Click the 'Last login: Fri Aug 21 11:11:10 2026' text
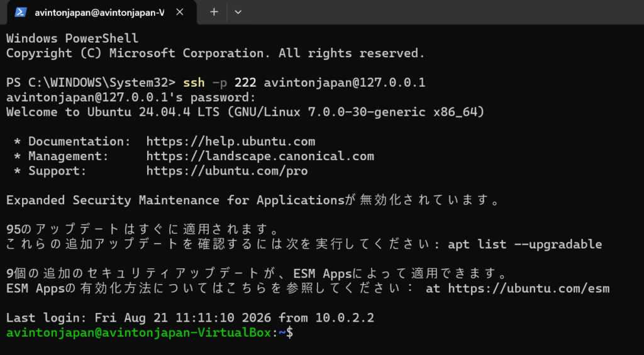 [x=139, y=318]
